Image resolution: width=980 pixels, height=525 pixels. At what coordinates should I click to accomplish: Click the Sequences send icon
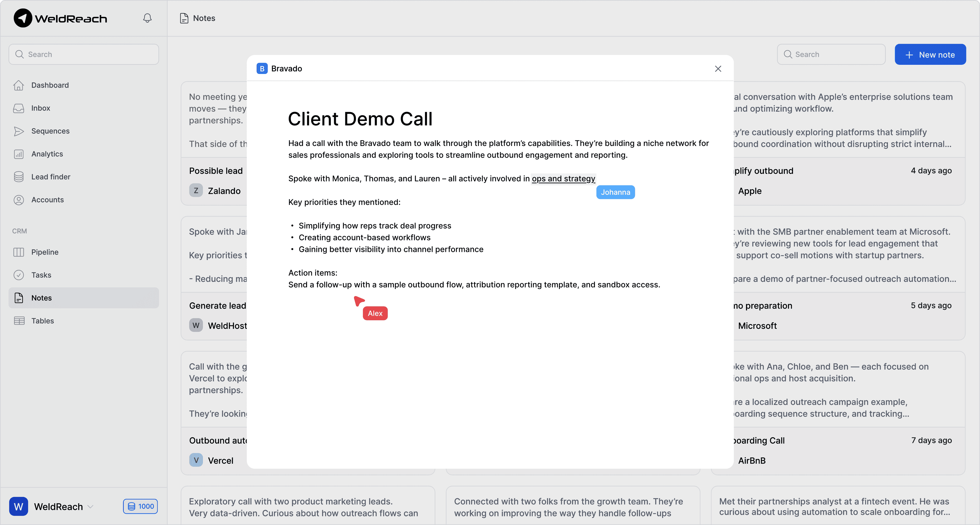pos(19,131)
